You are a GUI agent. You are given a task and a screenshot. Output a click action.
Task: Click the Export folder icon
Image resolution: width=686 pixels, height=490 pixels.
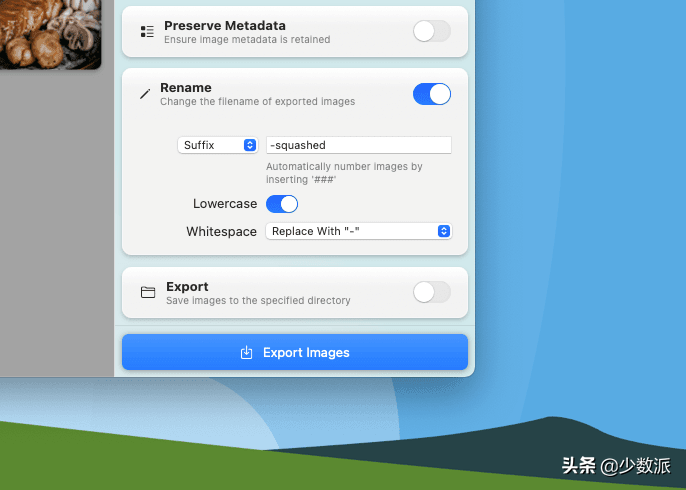(x=148, y=292)
